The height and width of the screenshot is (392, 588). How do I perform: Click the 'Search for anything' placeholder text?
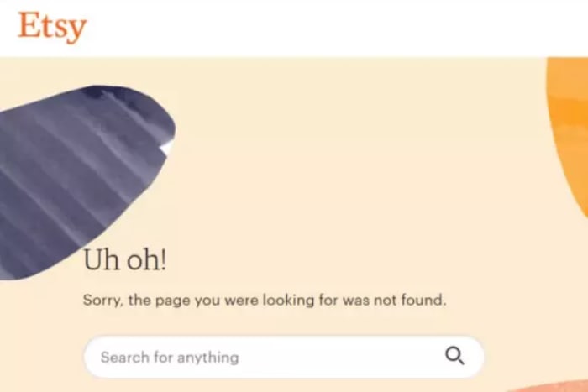[170, 358]
